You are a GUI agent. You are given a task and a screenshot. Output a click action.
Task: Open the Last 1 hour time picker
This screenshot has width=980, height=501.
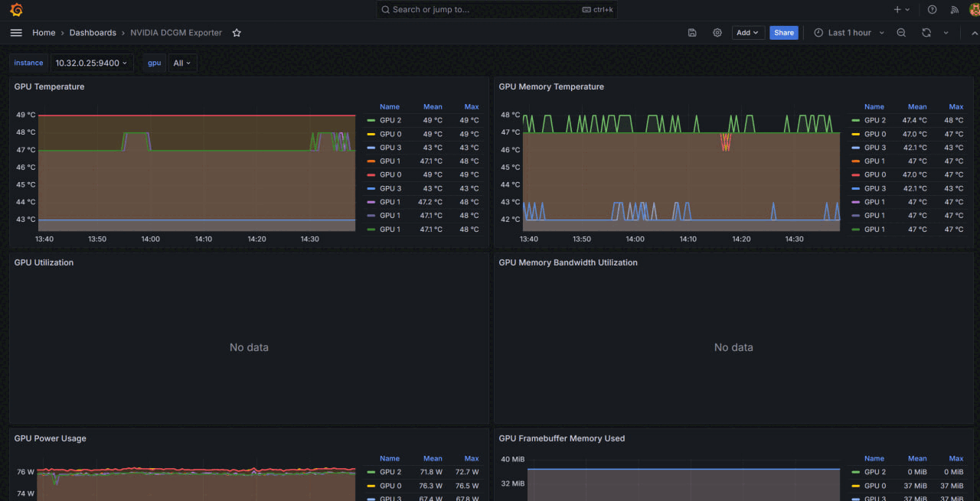[848, 33]
